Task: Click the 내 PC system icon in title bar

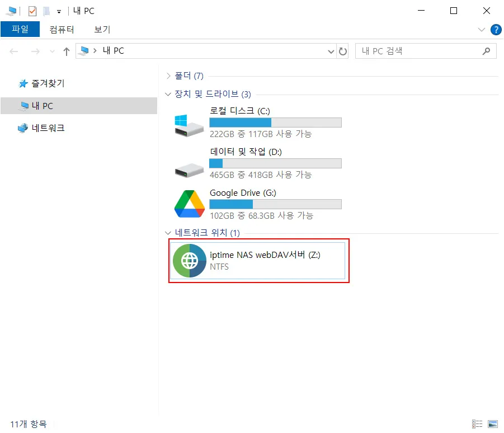Action: click(x=11, y=11)
